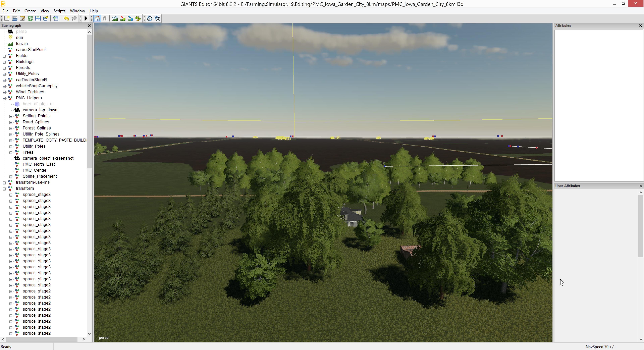Expand the Selling_Points node
The width and height of the screenshot is (644, 350).
point(11,117)
